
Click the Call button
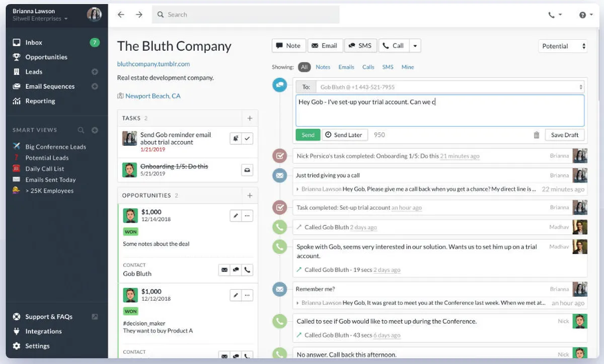394,46
